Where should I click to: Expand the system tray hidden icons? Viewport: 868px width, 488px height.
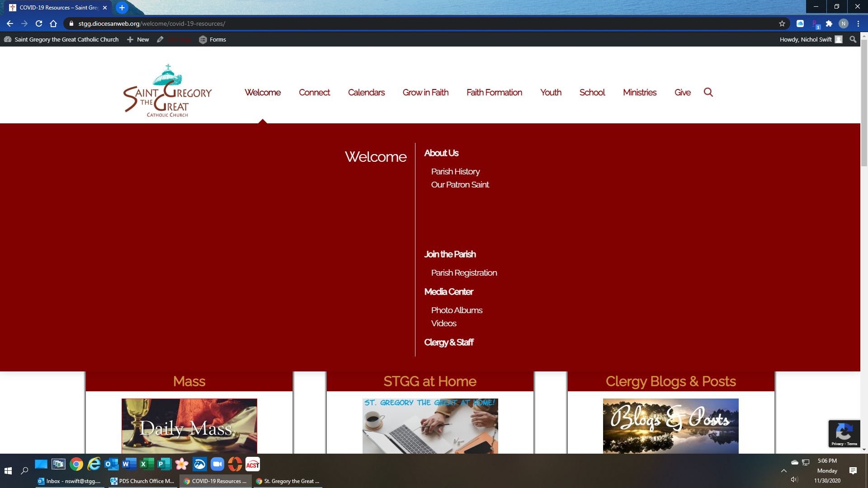coord(784,470)
